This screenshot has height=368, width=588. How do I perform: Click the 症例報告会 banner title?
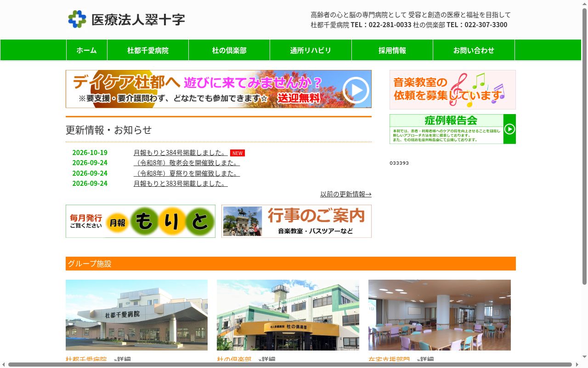[x=451, y=121]
